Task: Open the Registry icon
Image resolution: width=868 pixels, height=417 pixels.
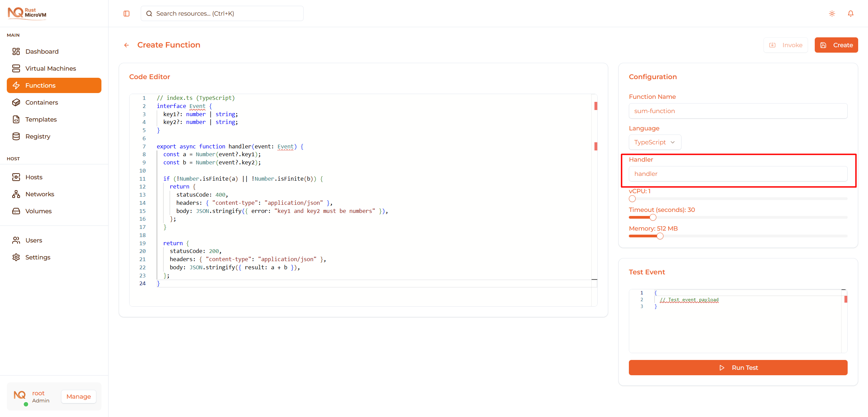Action: [16, 136]
